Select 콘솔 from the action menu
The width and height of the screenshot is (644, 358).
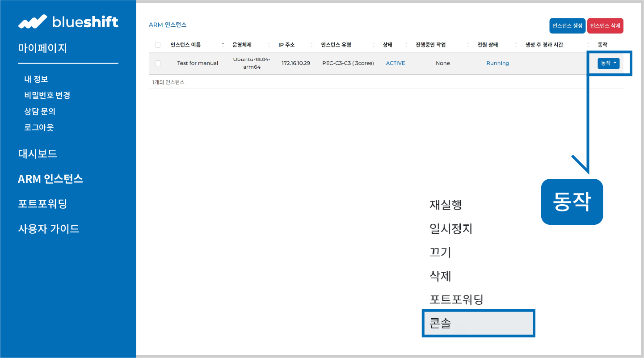click(x=478, y=323)
